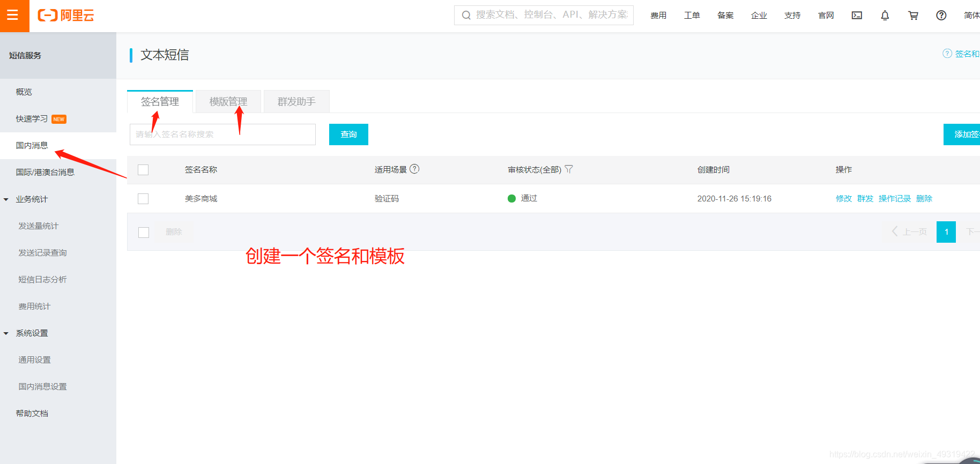Tick the checkbox beside the bottom 删除 button
The height and width of the screenshot is (464, 980).
click(144, 232)
